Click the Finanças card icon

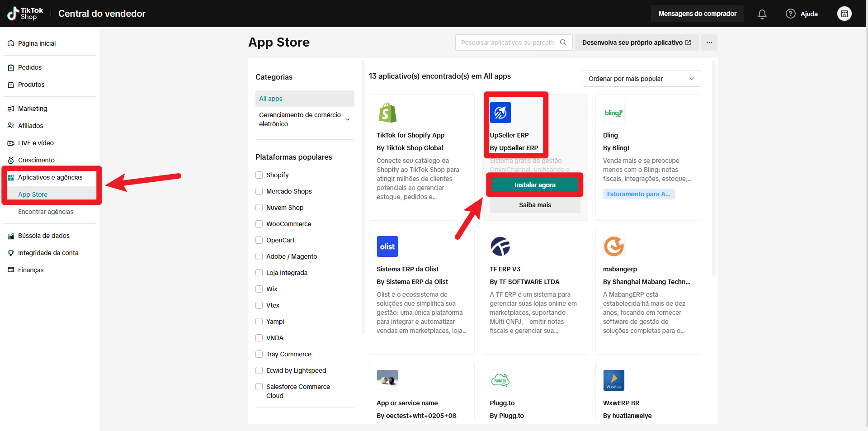pos(11,270)
